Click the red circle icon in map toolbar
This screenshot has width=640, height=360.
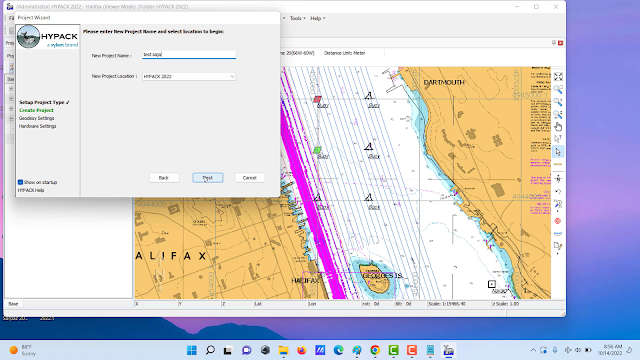click(x=558, y=221)
